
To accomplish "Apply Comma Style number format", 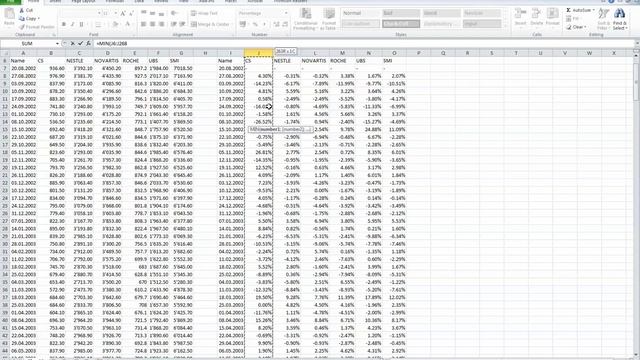I will (264, 24).
